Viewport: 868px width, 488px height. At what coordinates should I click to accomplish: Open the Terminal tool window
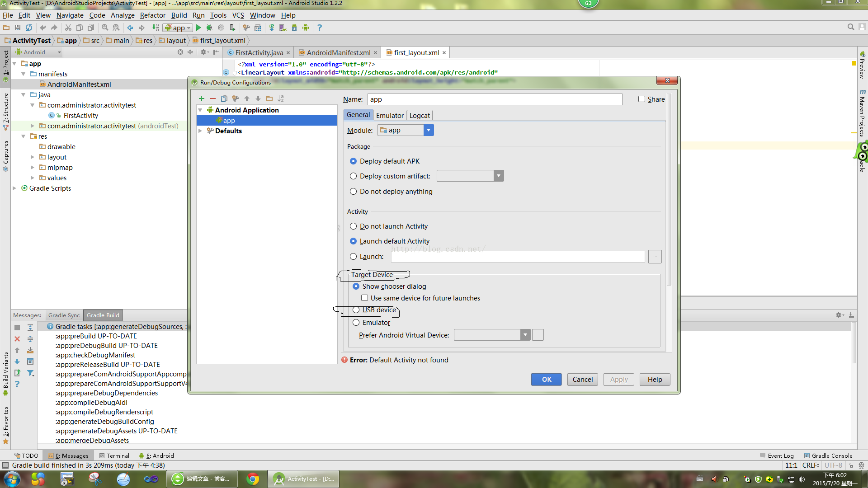point(114,455)
